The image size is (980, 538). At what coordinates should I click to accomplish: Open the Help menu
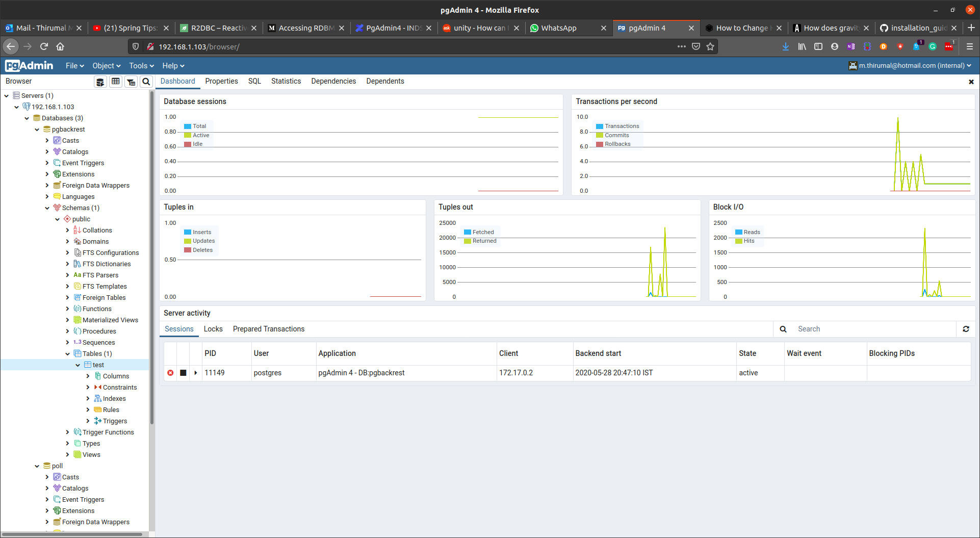click(173, 65)
